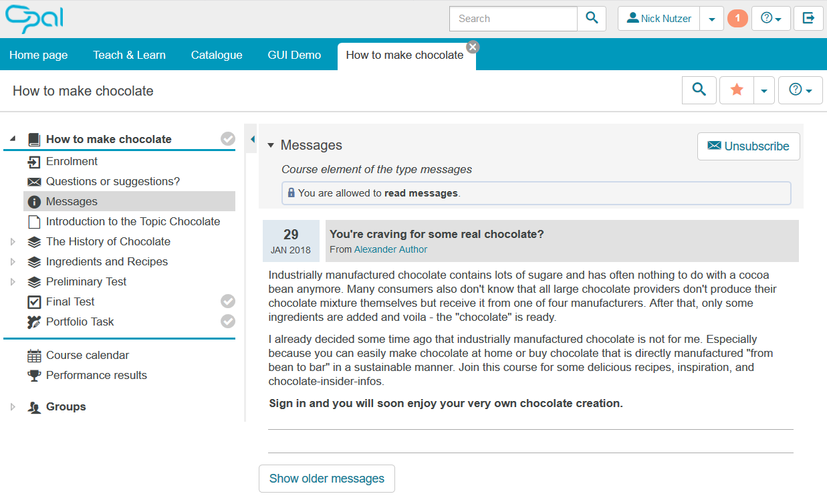Viewport: 827px width, 504px height.
Task: Open the Course calendar
Action: pyautogui.click(x=87, y=355)
